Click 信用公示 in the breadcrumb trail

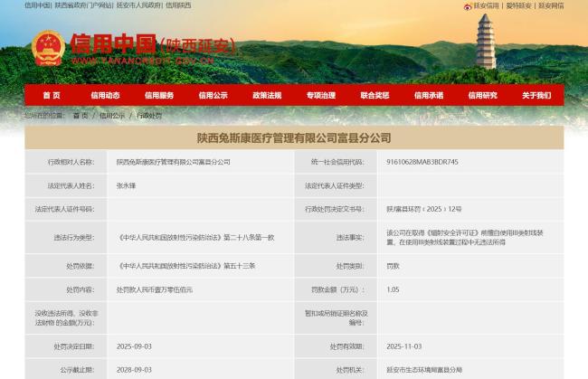click(112, 116)
